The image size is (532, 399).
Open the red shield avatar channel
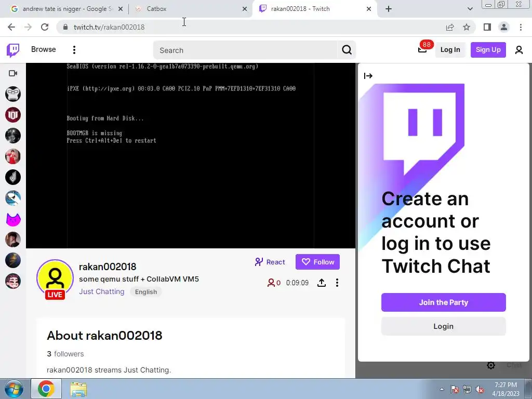pos(13,115)
